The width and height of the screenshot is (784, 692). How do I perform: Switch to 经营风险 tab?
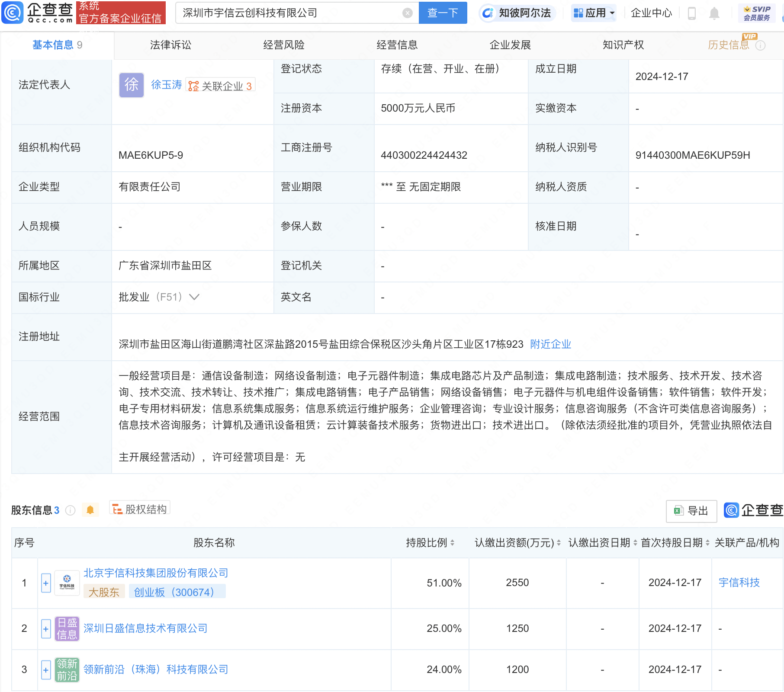pos(284,45)
